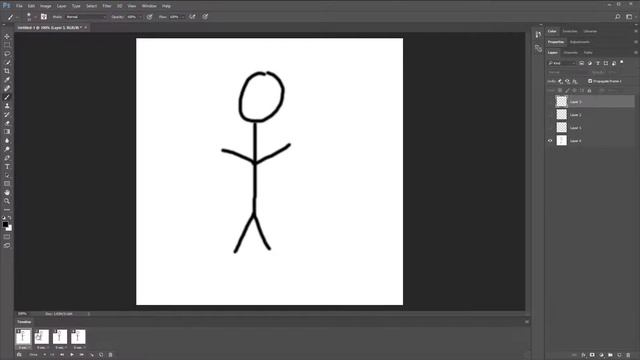640x360 pixels.
Task: Show Layer 2 using its visibility box
Action: tap(550, 115)
